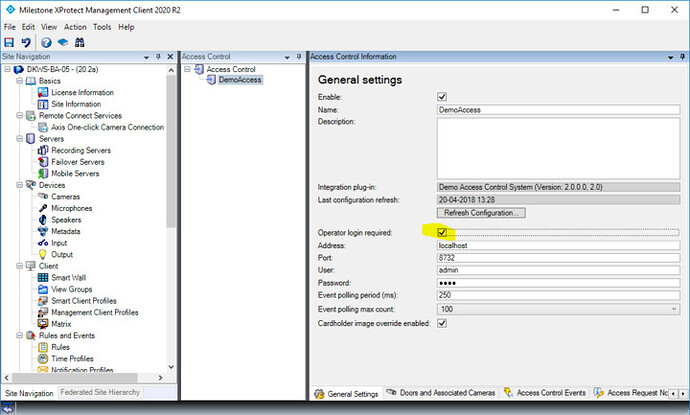This screenshot has width=690, height=415.
Task: Select the Cameras icon
Action: (x=43, y=196)
